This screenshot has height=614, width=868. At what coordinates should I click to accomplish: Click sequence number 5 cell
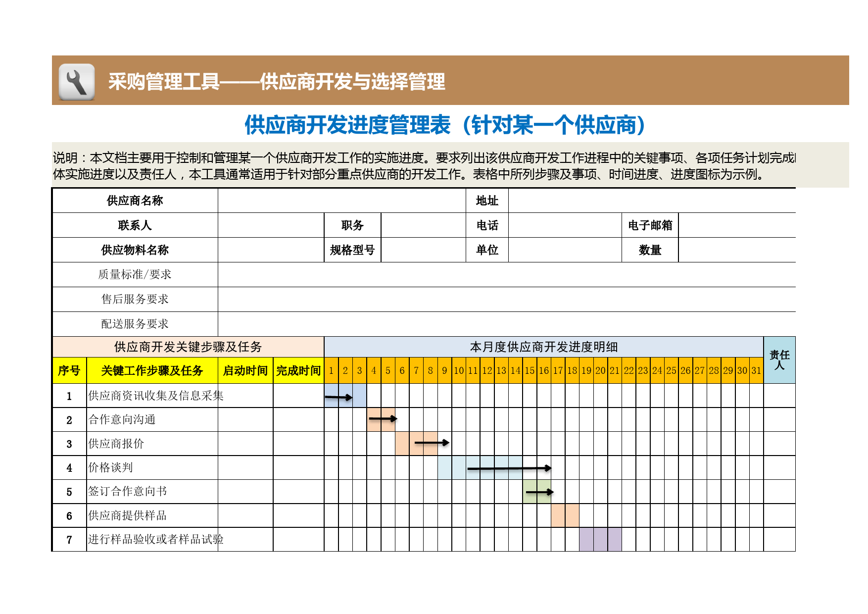tap(69, 492)
